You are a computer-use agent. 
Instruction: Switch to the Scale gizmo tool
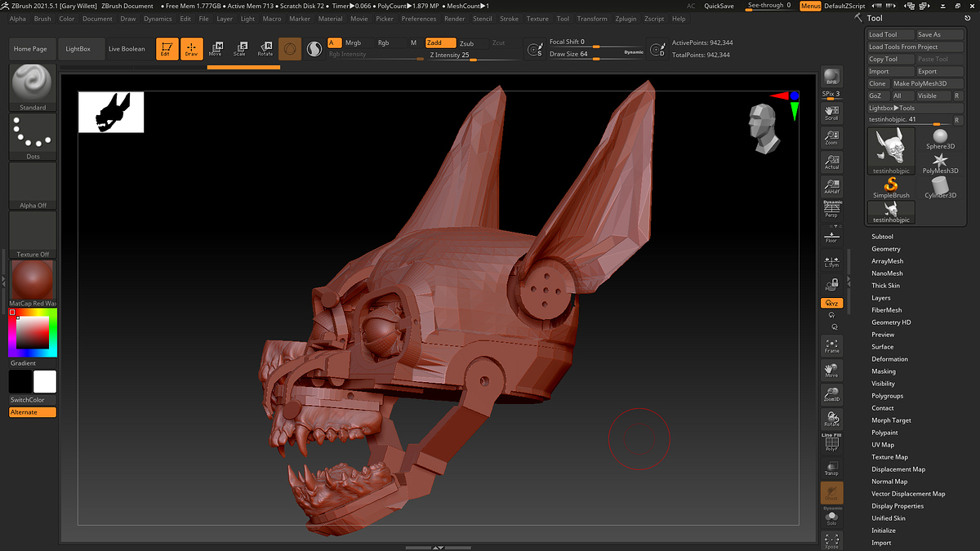pos(240,49)
